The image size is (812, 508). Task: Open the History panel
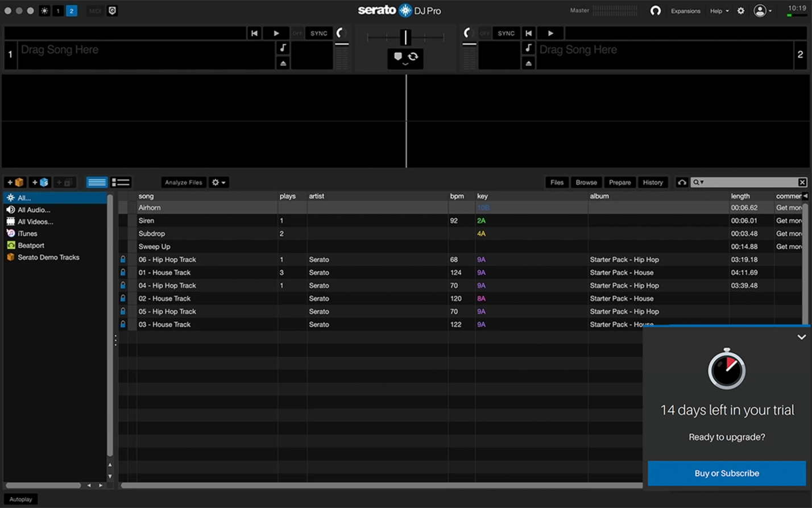652,182
